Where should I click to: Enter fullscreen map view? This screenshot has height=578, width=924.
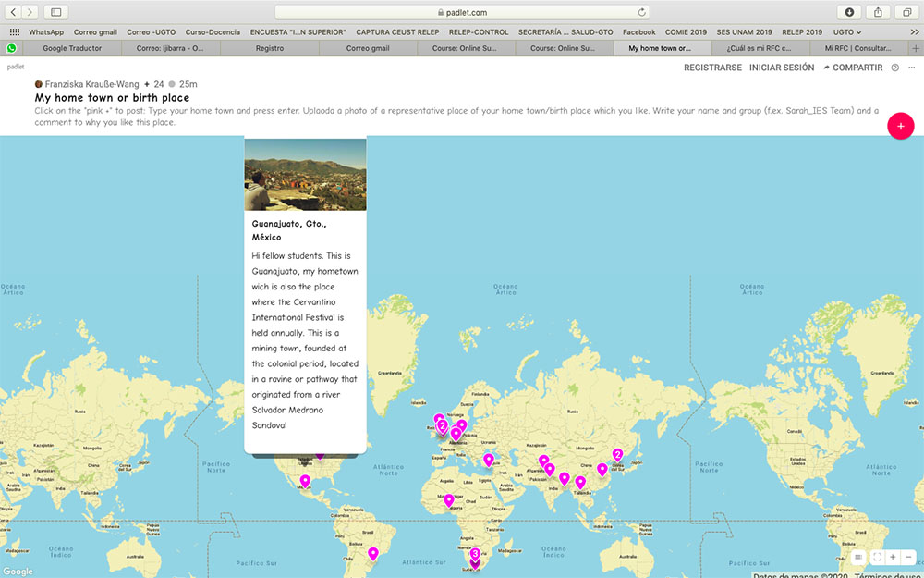click(x=876, y=558)
